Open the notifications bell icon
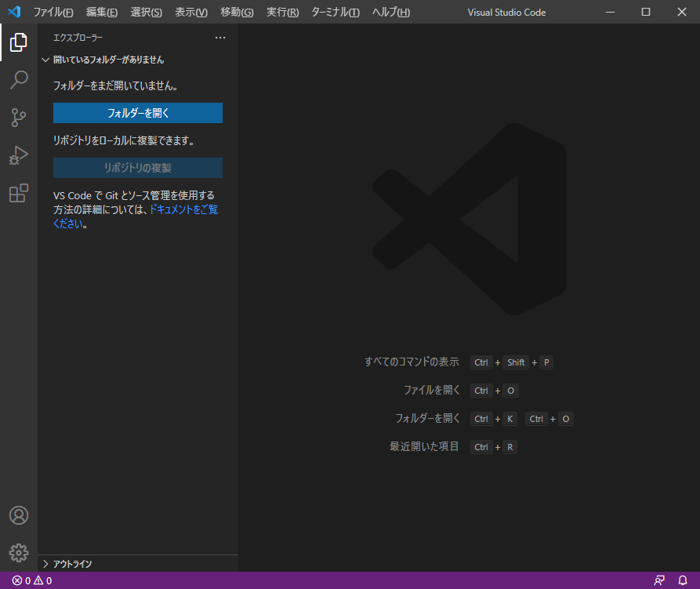 (683, 580)
